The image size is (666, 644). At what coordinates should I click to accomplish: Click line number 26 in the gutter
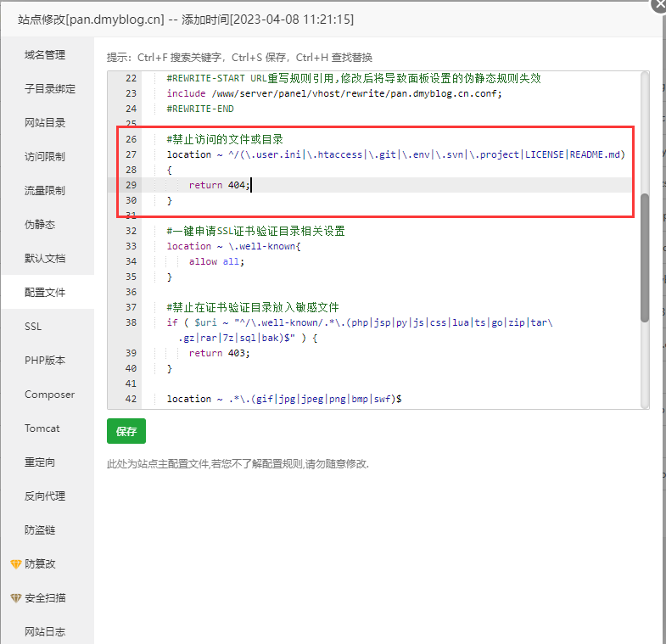[x=132, y=139]
